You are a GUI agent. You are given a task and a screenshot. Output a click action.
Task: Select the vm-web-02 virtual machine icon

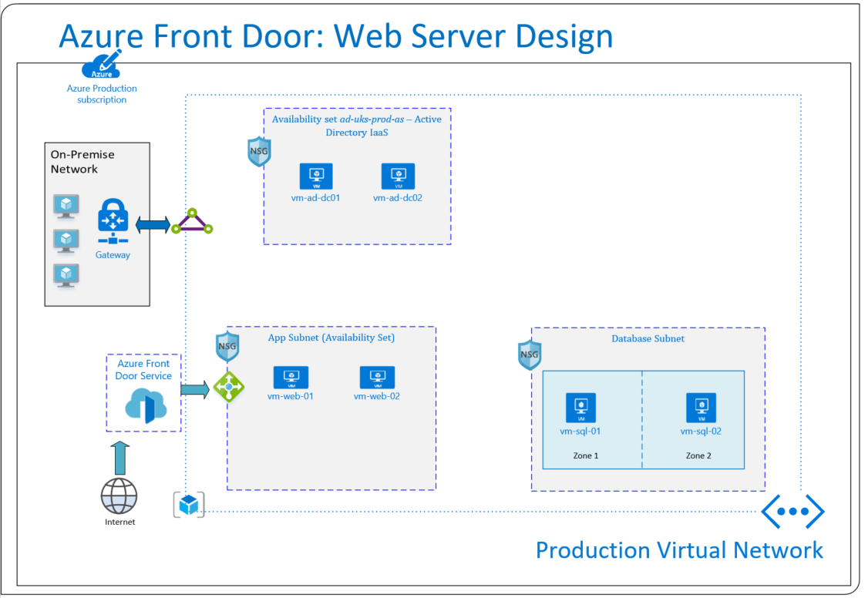pyautogui.click(x=377, y=378)
